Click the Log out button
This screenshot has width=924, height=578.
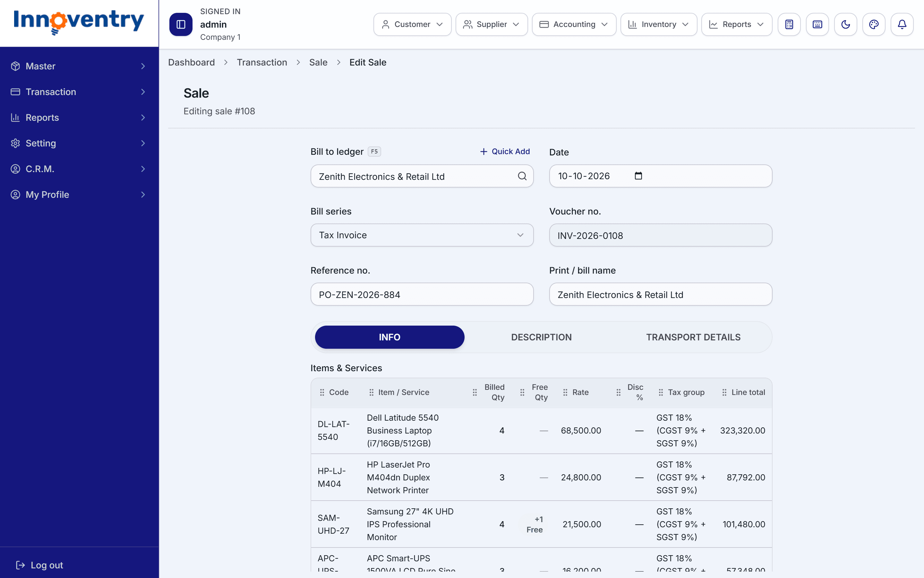coord(39,565)
